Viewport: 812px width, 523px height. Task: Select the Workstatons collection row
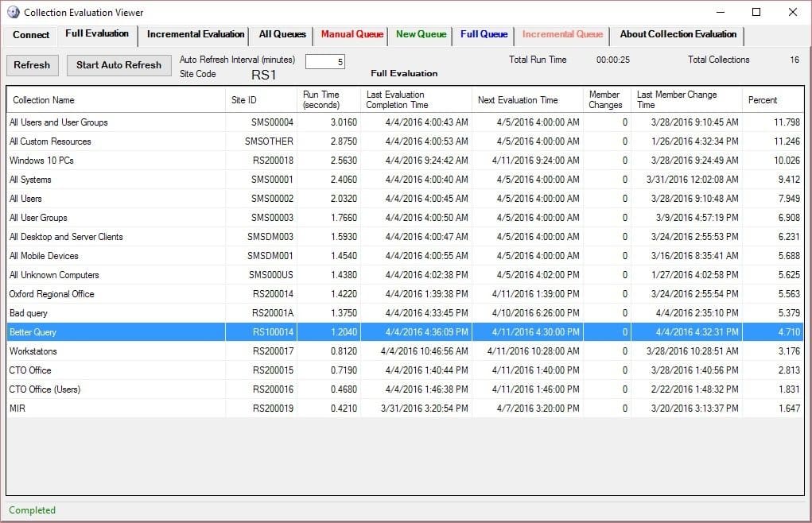405,351
